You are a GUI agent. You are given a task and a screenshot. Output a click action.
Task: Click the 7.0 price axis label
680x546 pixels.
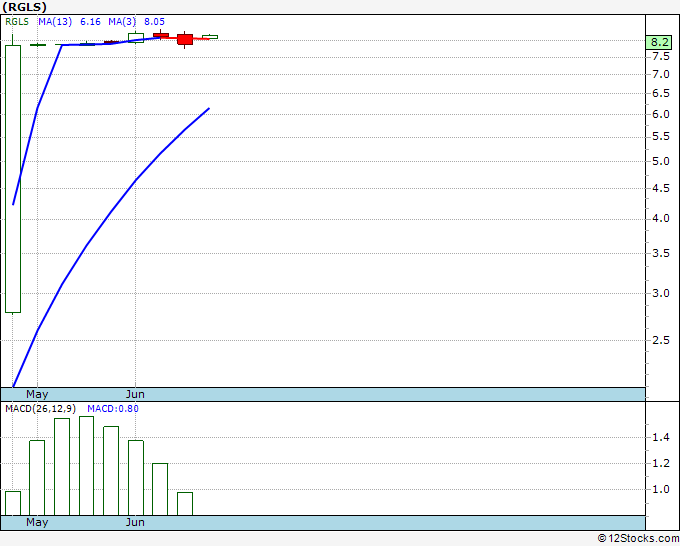click(661, 75)
